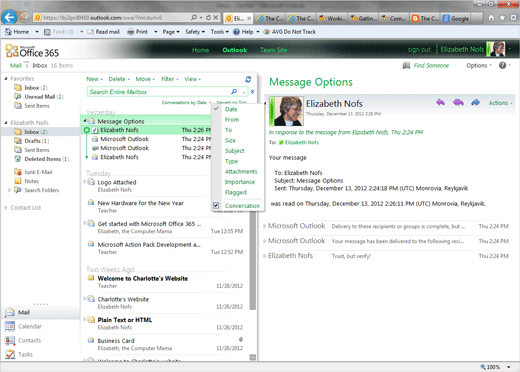Viewport: 520px width, 372px height.
Task: Open the Team Site tab in header
Action: point(274,50)
